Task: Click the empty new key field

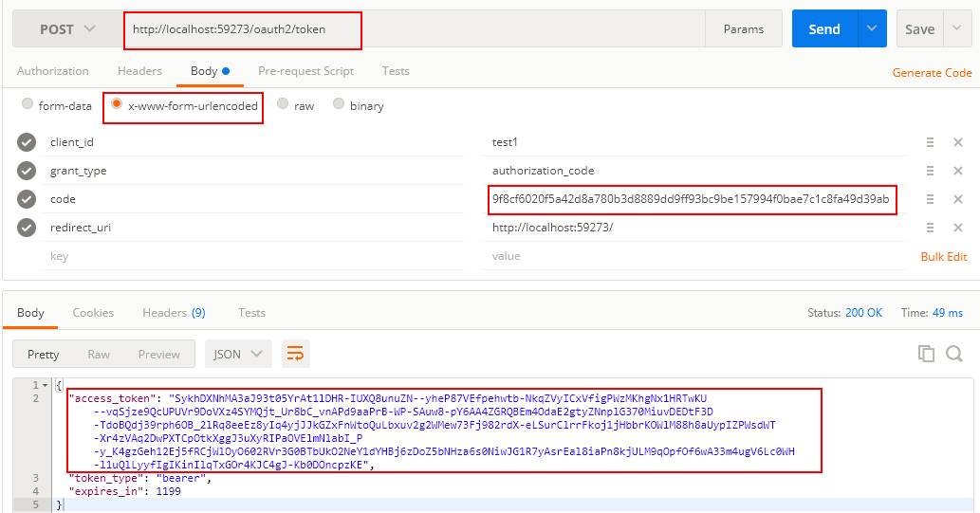Action: [x=251, y=256]
